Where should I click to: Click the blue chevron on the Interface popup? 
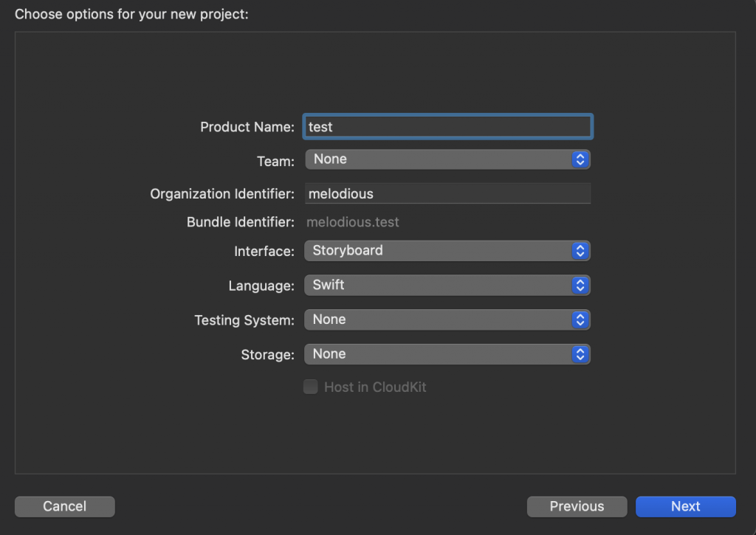[x=580, y=251]
